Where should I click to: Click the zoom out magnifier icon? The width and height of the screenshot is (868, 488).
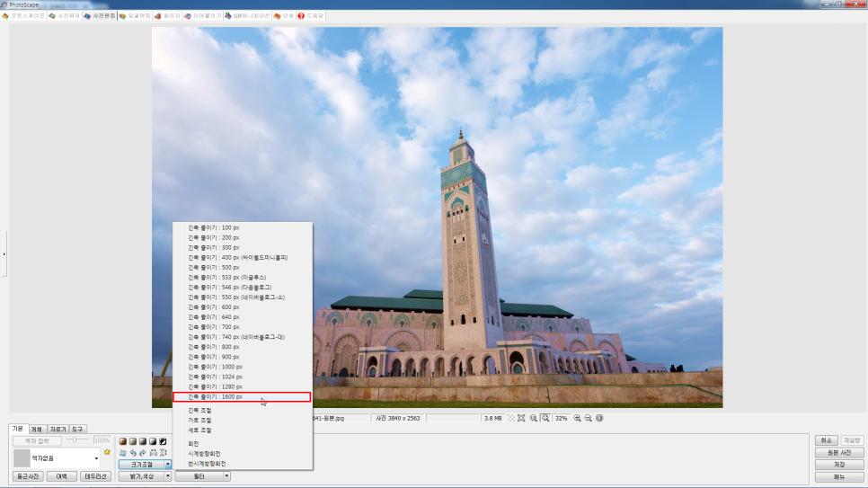click(589, 418)
